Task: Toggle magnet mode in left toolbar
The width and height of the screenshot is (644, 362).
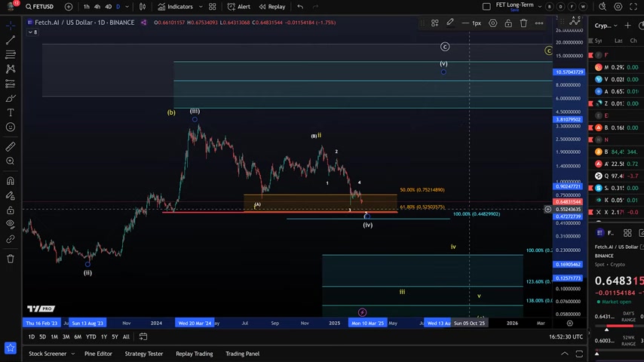Action: click(11, 181)
